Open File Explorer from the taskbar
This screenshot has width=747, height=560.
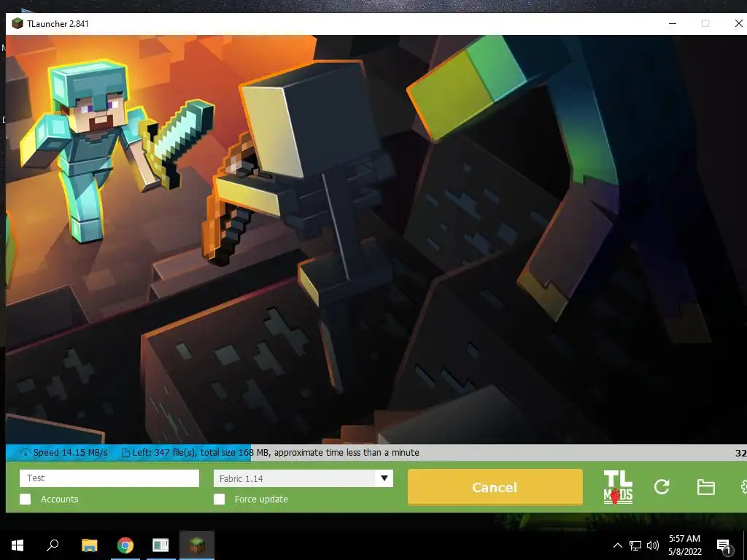90,545
